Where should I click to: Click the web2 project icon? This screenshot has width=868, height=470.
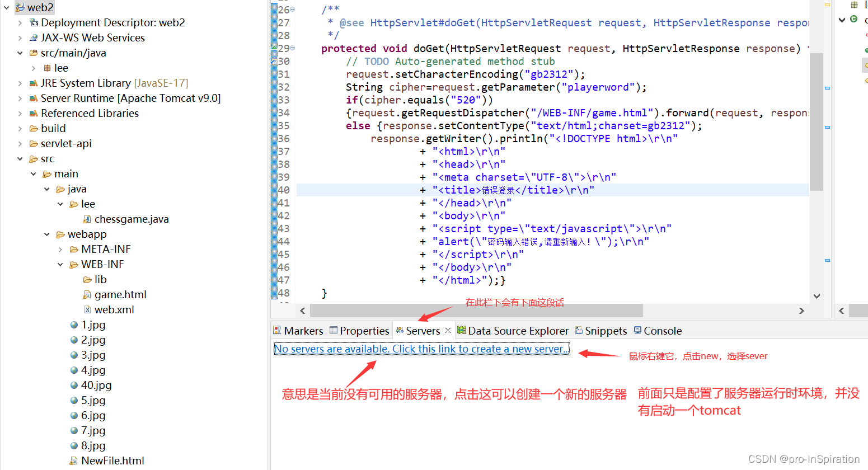[20, 7]
